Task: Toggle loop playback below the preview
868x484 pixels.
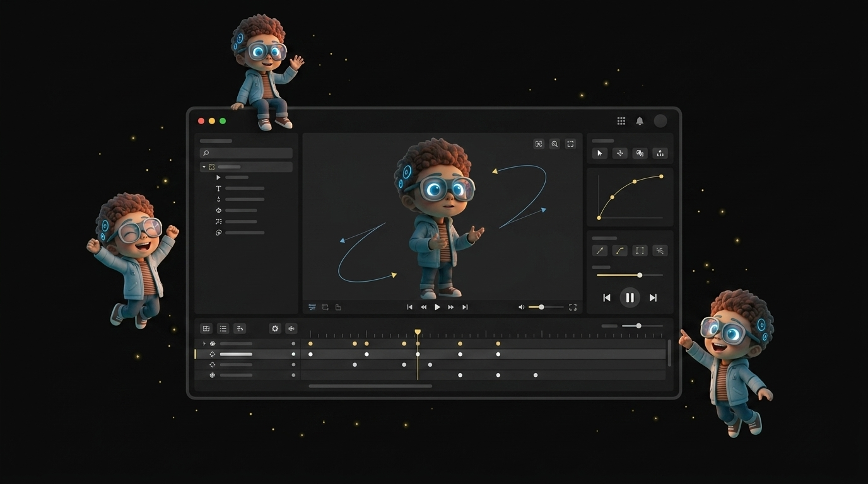Action: [x=325, y=307]
